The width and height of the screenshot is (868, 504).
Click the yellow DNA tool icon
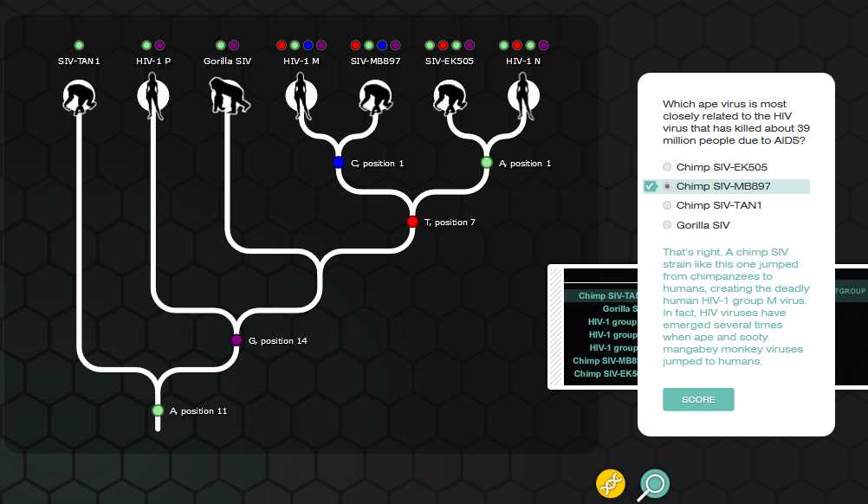(x=610, y=483)
